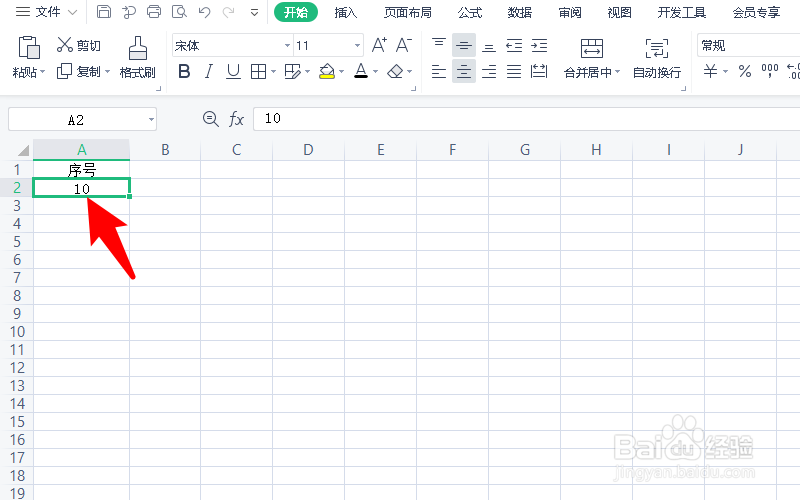Click the Copy (复制) icon
The width and height of the screenshot is (800, 500).
[64, 71]
